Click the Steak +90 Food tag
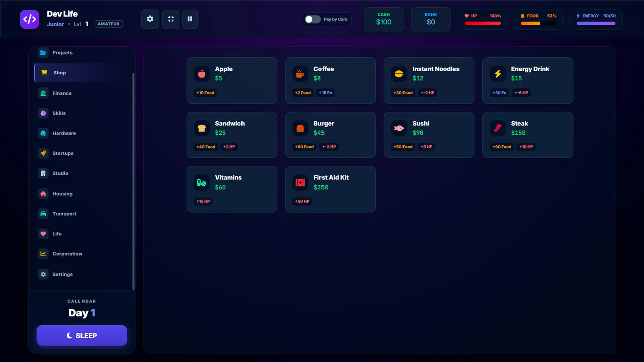644x362 pixels. coord(503,147)
